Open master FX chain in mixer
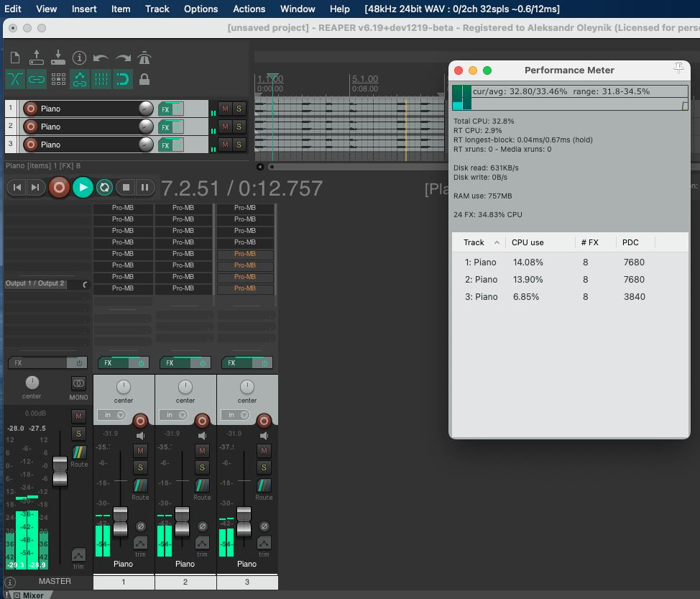 click(38, 363)
